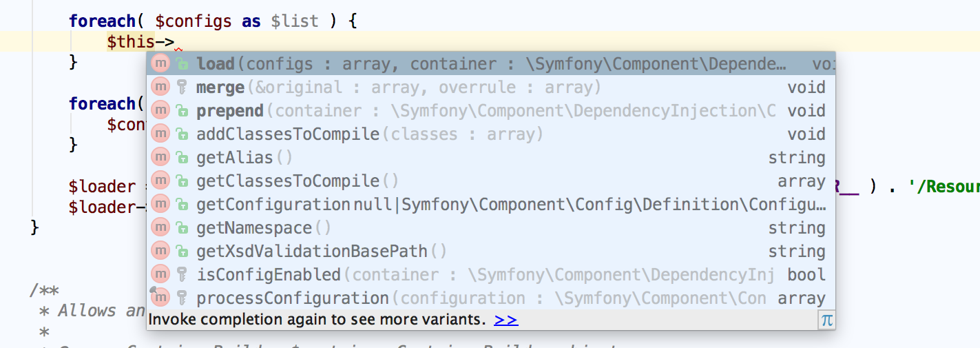The height and width of the screenshot is (348, 980).
Task: Choose the getAlias completion entry
Action: click(234, 158)
